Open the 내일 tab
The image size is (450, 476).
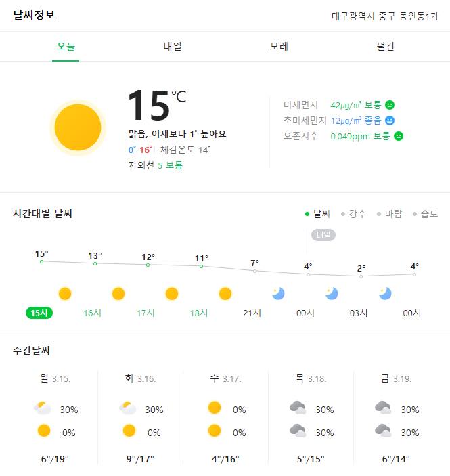tap(173, 47)
